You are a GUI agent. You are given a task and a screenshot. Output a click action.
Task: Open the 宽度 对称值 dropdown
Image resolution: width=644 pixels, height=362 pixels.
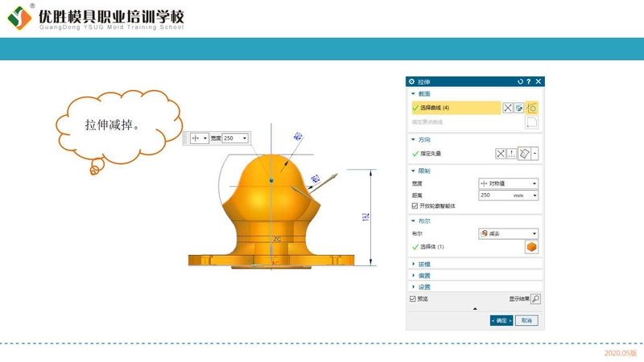[x=507, y=183]
